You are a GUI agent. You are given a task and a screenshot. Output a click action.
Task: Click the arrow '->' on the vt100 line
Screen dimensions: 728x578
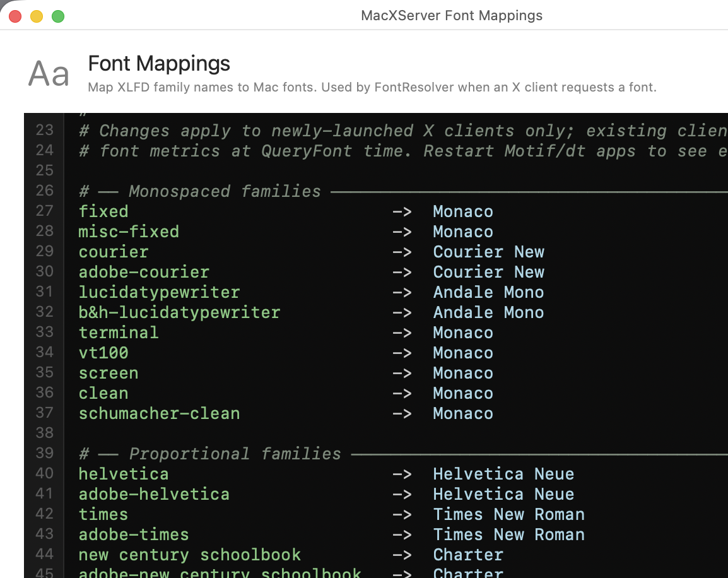(x=402, y=353)
